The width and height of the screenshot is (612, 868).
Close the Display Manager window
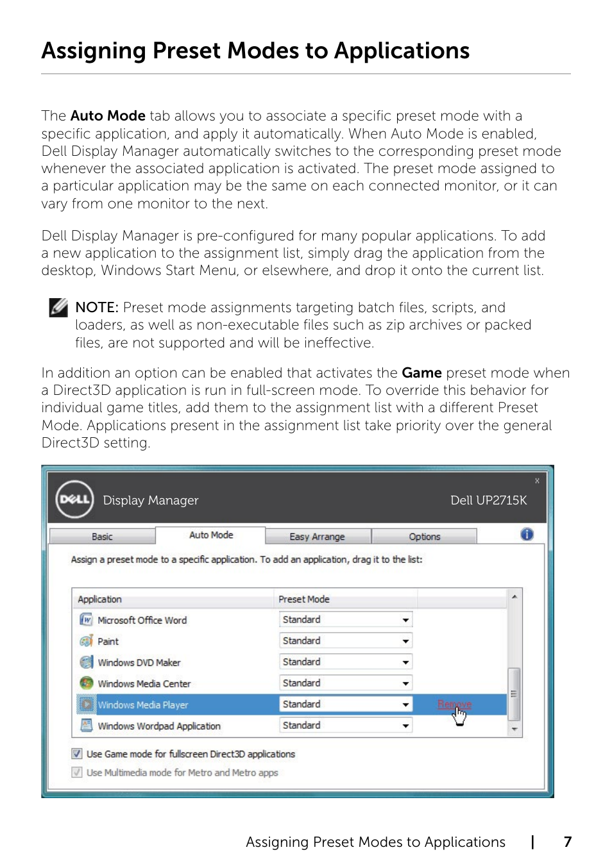click(x=538, y=481)
